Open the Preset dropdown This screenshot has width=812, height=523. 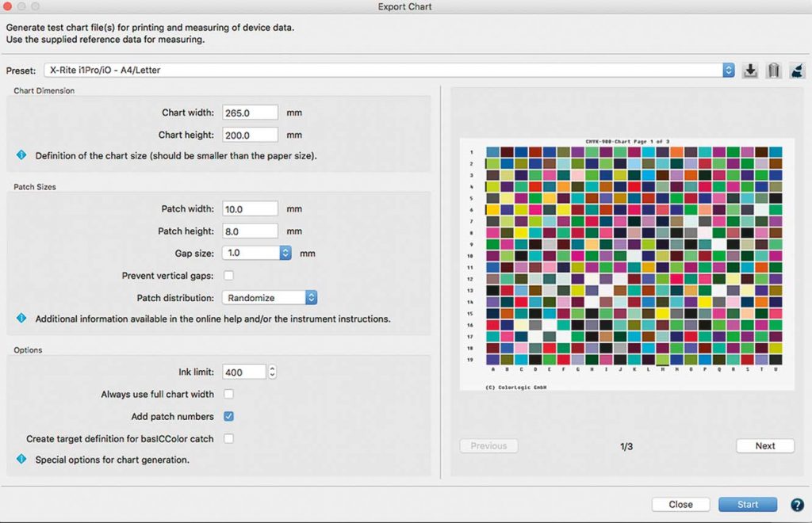coord(728,70)
